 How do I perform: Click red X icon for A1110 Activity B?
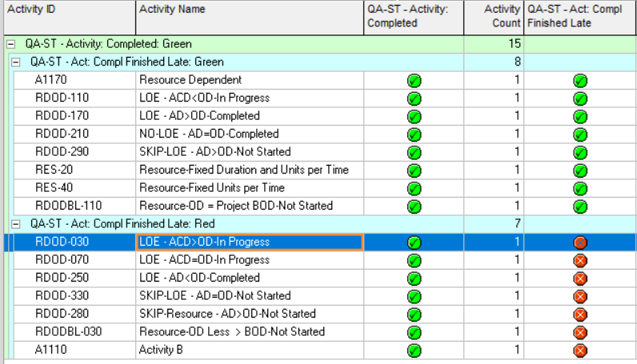tap(580, 350)
